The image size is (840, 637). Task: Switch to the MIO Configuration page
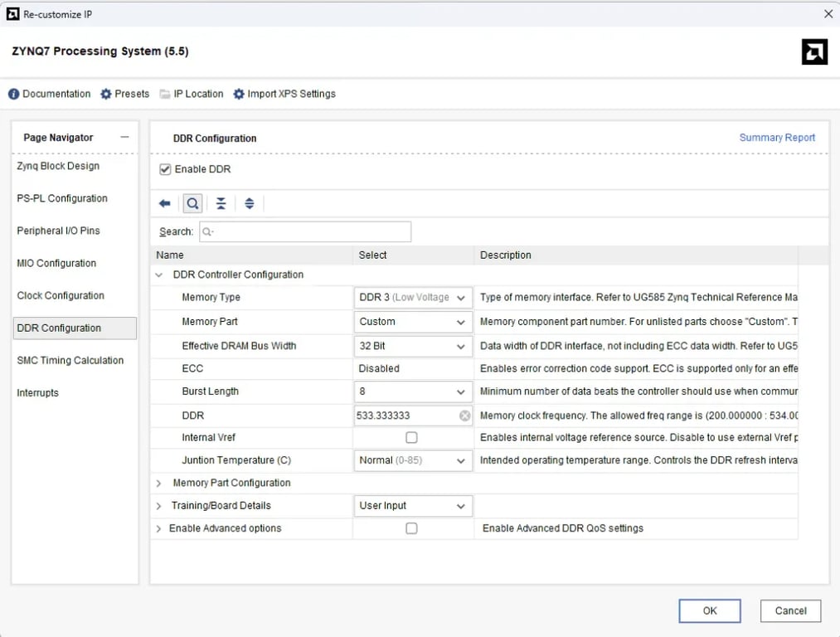tap(56, 263)
